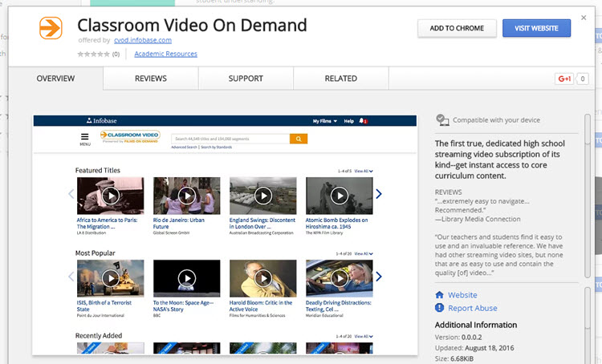
Task: Click previous arrow of Most Popular carousel
Action: click(x=71, y=277)
